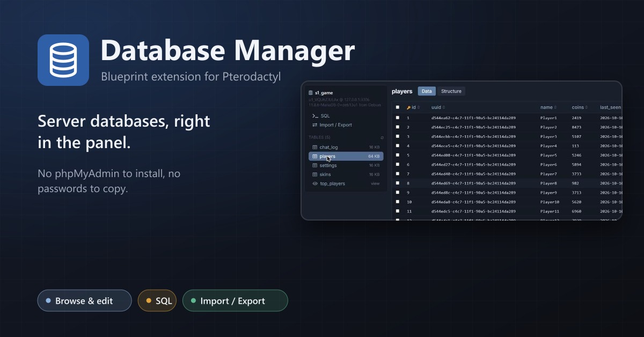The height and width of the screenshot is (337, 644).
Task: Check the checkbox for Player8 row
Action: [398, 183]
